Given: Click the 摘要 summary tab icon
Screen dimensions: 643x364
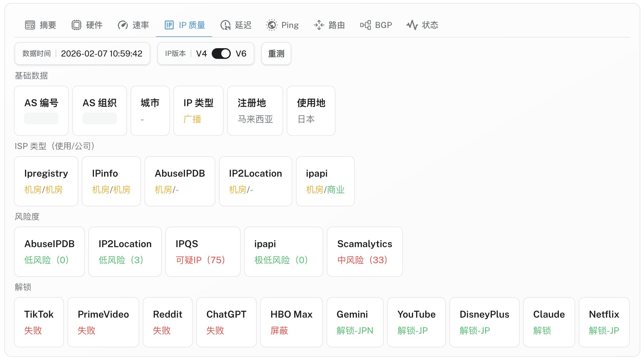Looking at the screenshot, I should 30,25.
